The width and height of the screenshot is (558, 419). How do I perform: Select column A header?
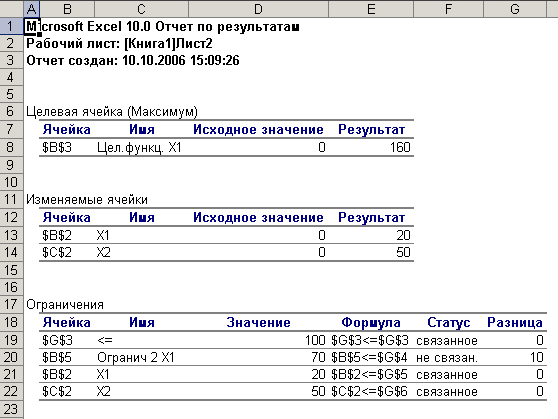[x=32, y=9]
